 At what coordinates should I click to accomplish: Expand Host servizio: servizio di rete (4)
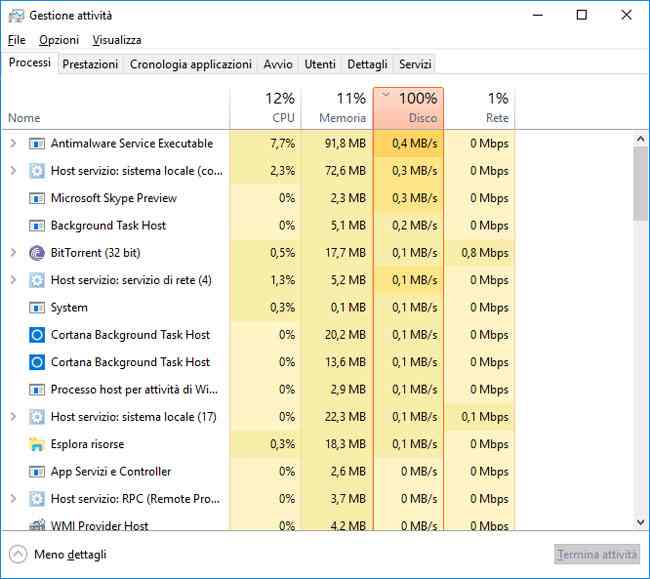[x=13, y=280]
